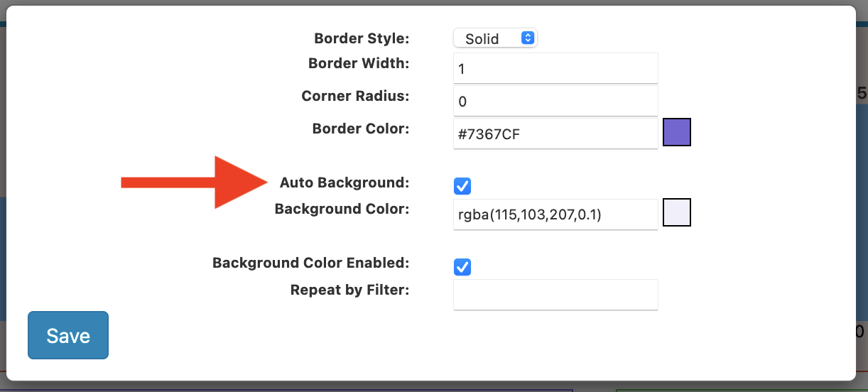The image size is (868, 392).
Task: Open the Border Style dropdown
Action: coord(495,38)
